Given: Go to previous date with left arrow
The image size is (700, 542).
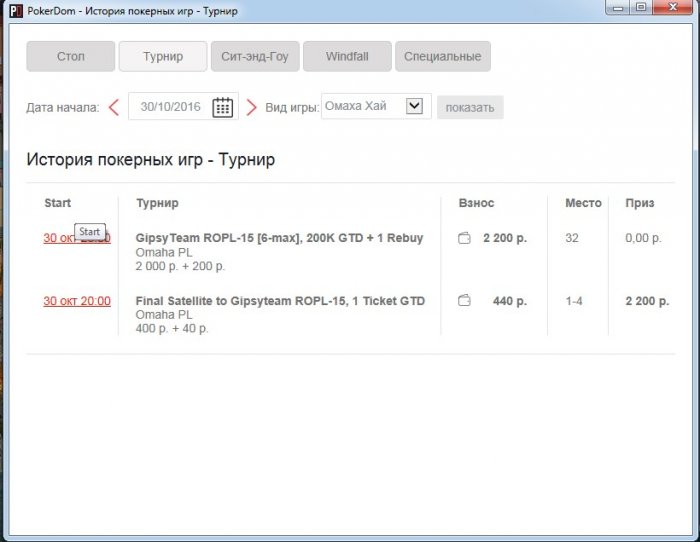Looking at the screenshot, I should [114, 107].
